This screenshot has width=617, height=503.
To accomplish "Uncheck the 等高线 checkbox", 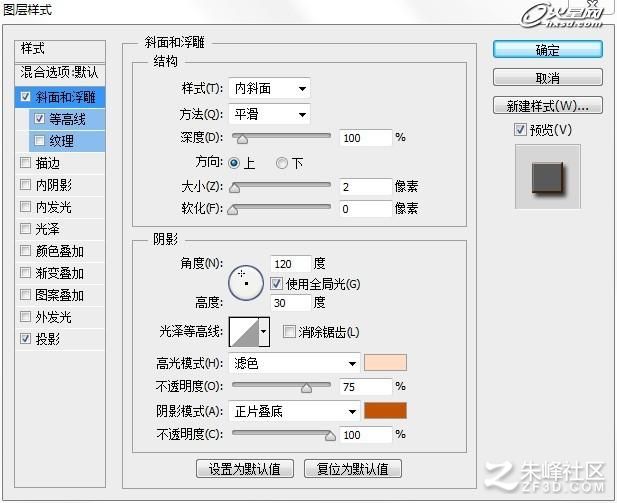I will click(39, 118).
